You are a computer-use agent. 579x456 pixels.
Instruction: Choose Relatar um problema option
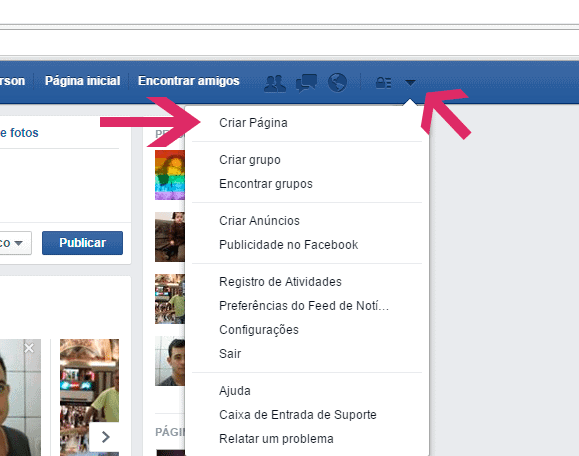click(x=276, y=439)
